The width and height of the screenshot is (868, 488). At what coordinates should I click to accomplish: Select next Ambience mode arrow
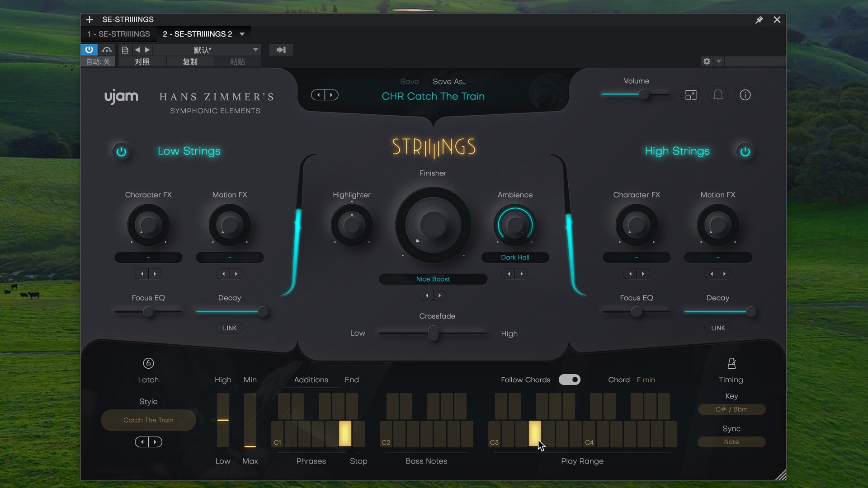point(522,274)
